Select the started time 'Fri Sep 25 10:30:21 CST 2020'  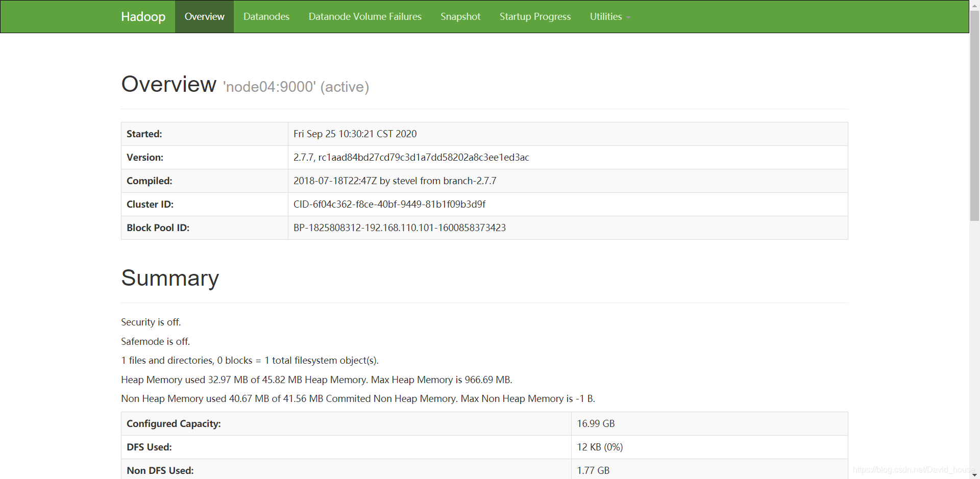coord(355,134)
